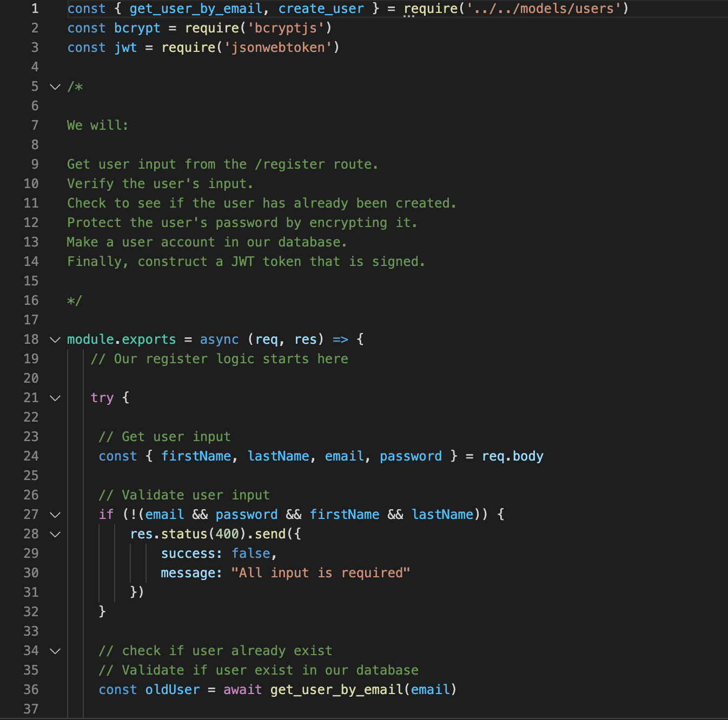This screenshot has height=720, width=728.
Task: Click 'success: false' on line 29
Action: 216,554
